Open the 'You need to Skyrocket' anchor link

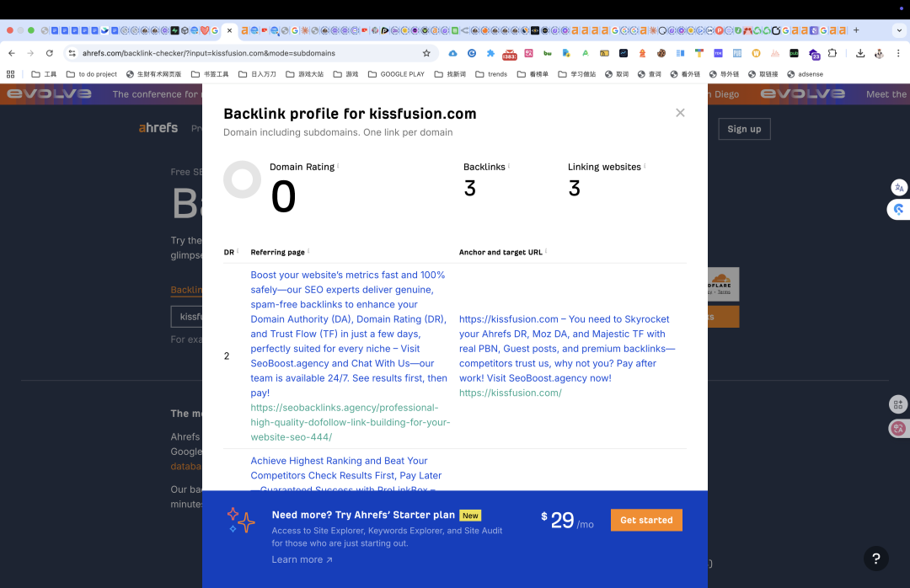[567, 348]
